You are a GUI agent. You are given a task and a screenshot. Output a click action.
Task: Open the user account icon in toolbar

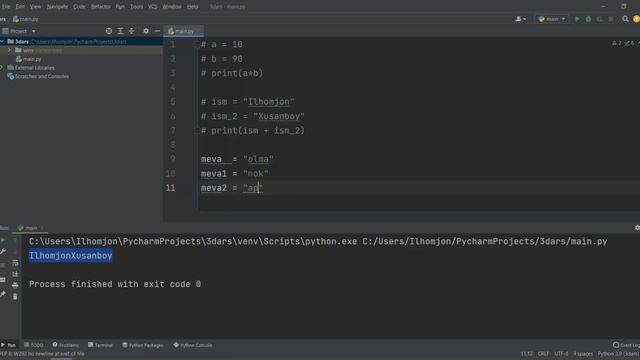pyautogui.click(x=519, y=19)
